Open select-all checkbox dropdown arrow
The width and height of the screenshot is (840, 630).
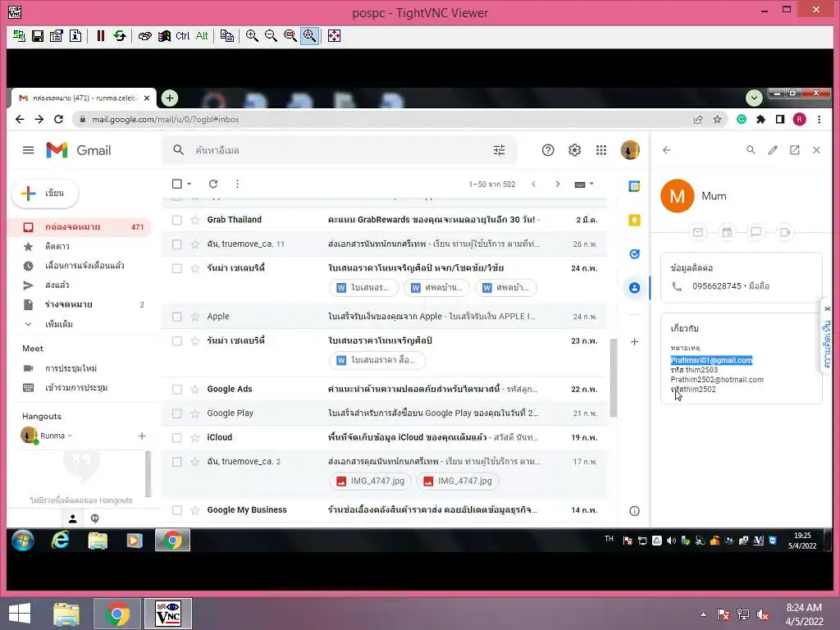pyautogui.click(x=189, y=184)
